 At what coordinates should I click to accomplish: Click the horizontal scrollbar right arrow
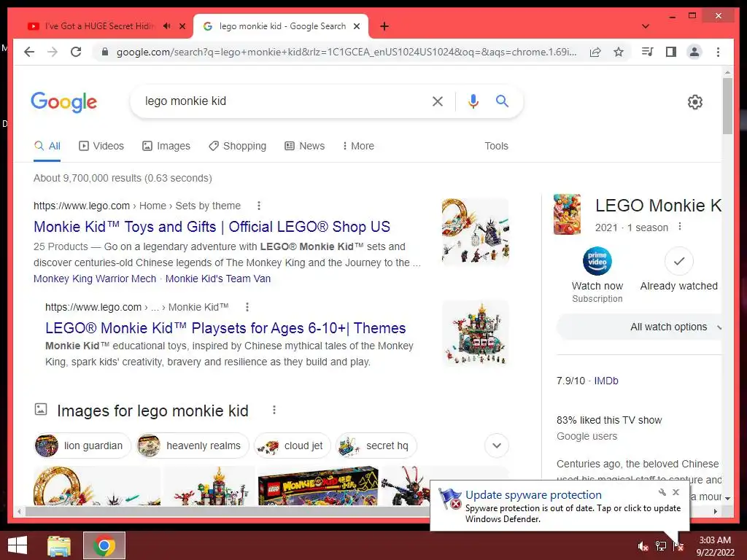coord(716,511)
